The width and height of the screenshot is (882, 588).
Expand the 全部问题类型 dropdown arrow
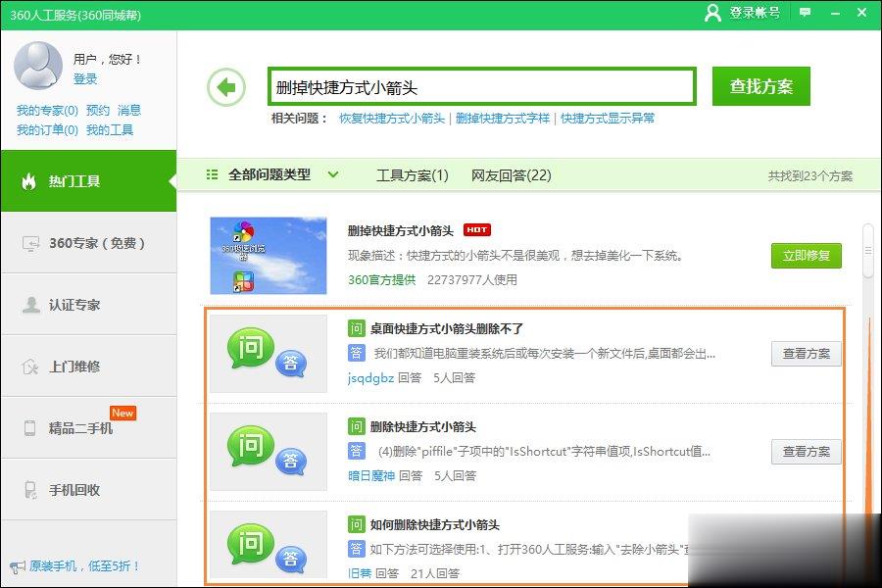[x=333, y=174]
